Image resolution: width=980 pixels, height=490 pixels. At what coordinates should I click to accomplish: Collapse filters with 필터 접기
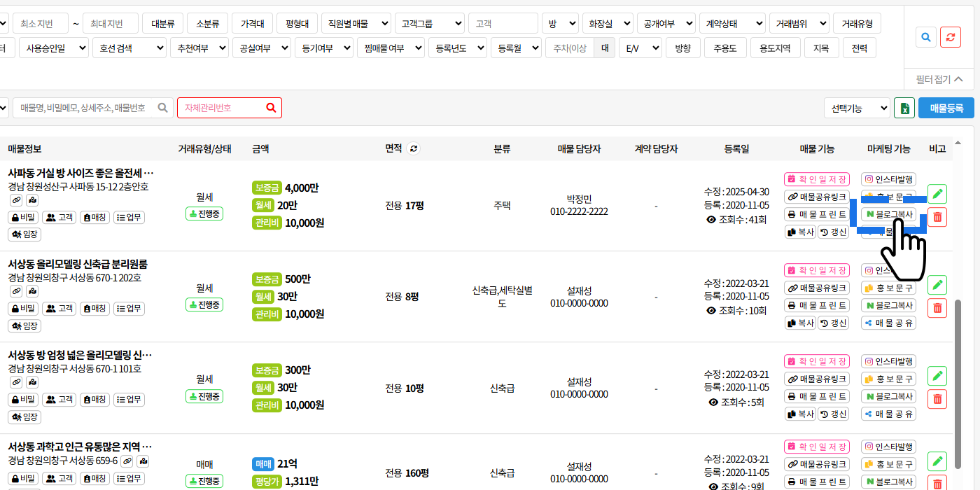click(939, 79)
